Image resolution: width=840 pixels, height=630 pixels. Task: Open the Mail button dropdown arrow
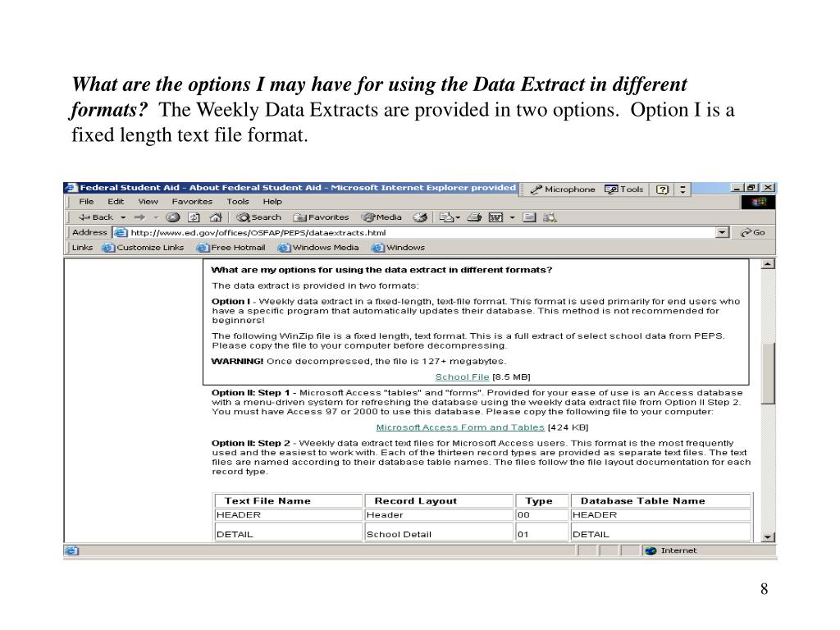pyautogui.click(x=458, y=217)
